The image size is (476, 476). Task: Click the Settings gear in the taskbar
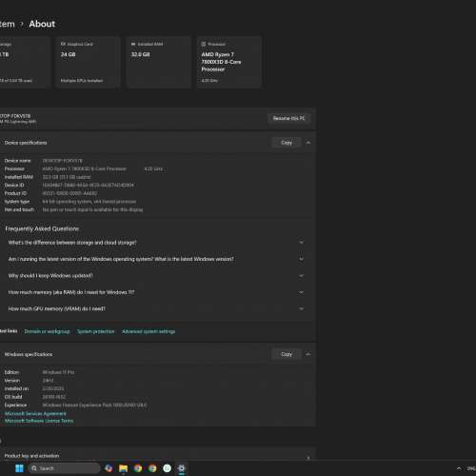coord(182,468)
